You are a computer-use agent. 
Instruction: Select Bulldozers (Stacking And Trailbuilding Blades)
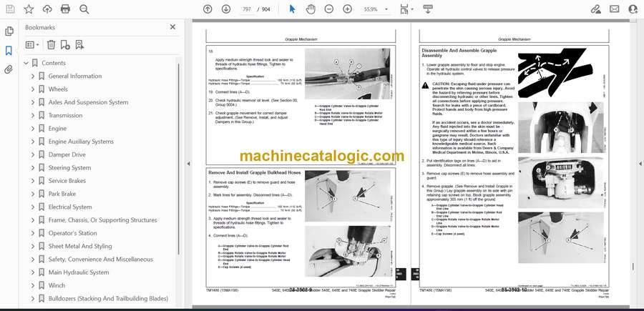click(x=108, y=298)
